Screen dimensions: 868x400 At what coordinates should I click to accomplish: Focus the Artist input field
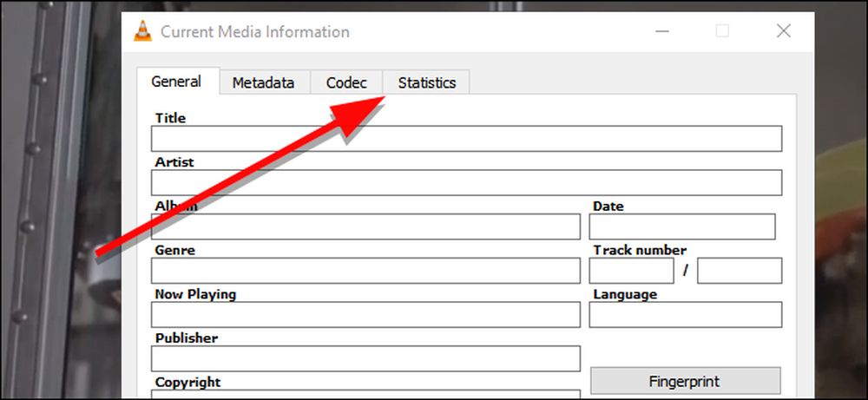(466, 182)
